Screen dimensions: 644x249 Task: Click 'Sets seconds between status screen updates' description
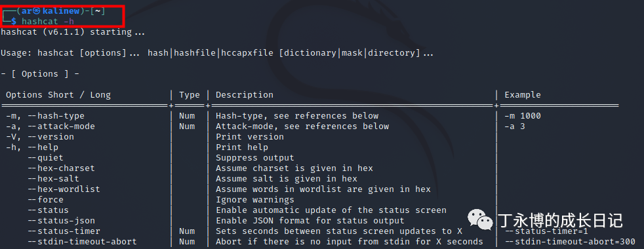click(339, 231)
